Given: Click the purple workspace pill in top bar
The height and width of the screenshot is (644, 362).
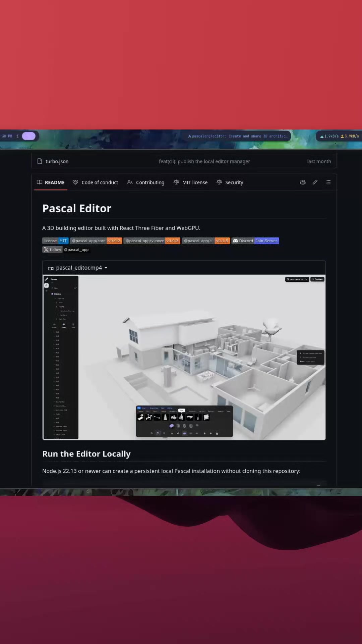Looking at the screenshot, I should point(28,136).
